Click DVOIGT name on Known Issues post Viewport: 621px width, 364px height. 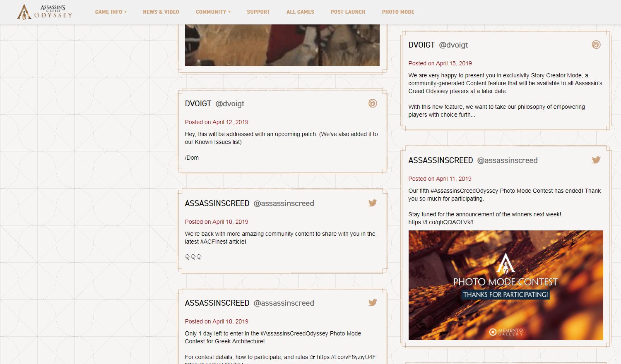198,104
